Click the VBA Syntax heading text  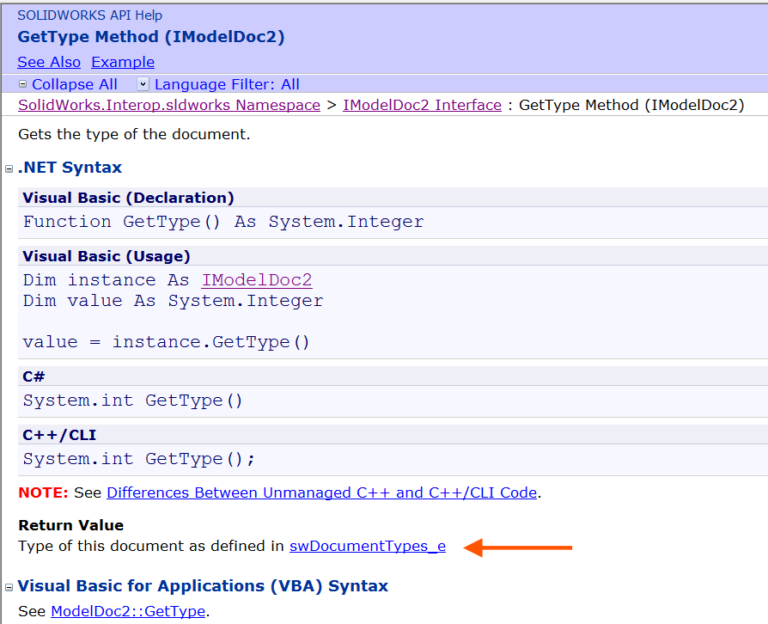[x=203, y=586]
